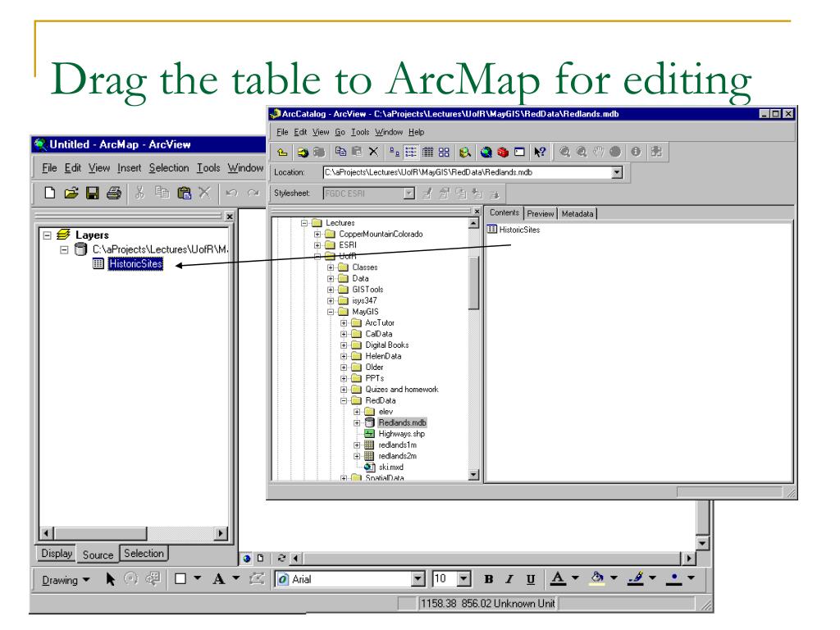Click Refresh view icon below map
The height and width of the screenshot is (630, 840).
pyautogui.click(x=281, y=558)
